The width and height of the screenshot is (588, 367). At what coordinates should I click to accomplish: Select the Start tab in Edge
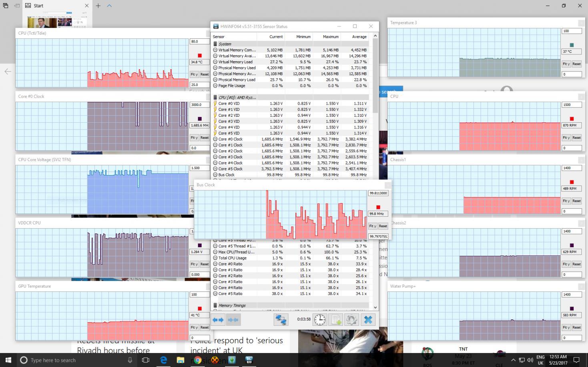(x=57, y=6)
